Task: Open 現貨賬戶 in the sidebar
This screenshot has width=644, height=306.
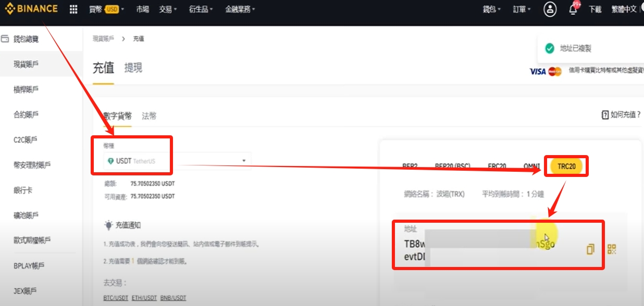Action: click(26, 64)
